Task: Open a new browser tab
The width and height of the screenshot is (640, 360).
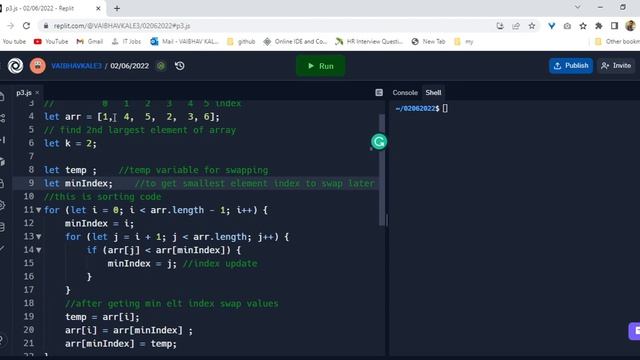Action: 117,8
